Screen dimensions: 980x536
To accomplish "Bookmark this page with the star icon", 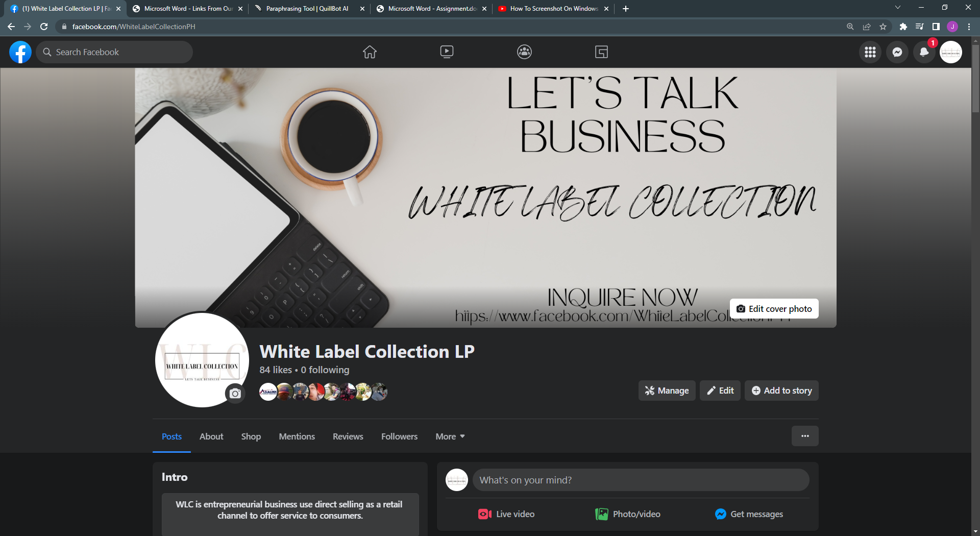I will coord(883,27).
